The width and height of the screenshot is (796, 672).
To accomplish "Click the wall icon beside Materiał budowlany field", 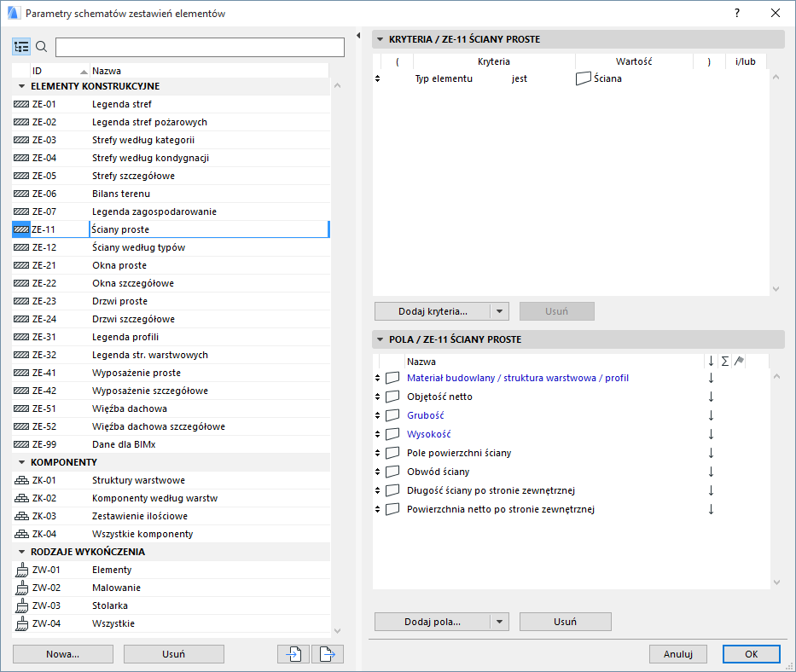I will 392,378.
